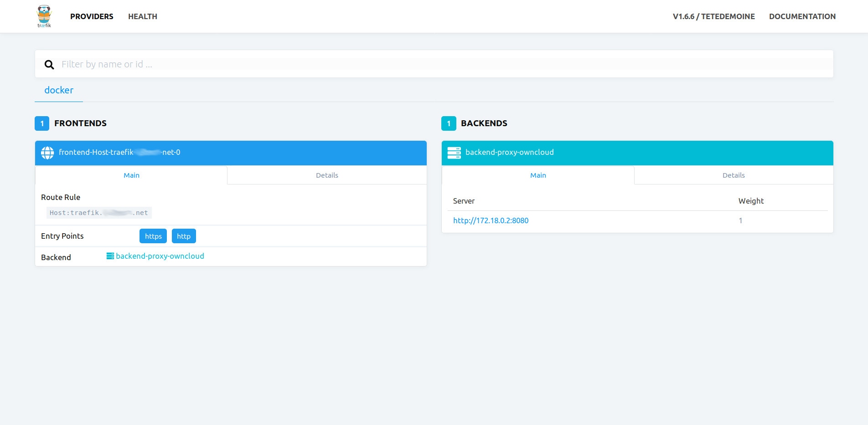Click the https entry point badge
This screenshot has height=425, width=868.
click(x=153, y=236)
